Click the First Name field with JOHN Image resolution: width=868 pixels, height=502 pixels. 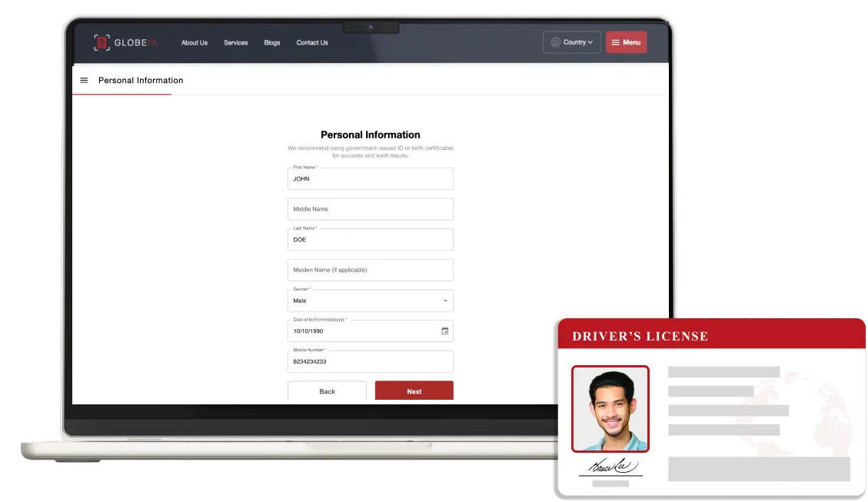(370, 178)
